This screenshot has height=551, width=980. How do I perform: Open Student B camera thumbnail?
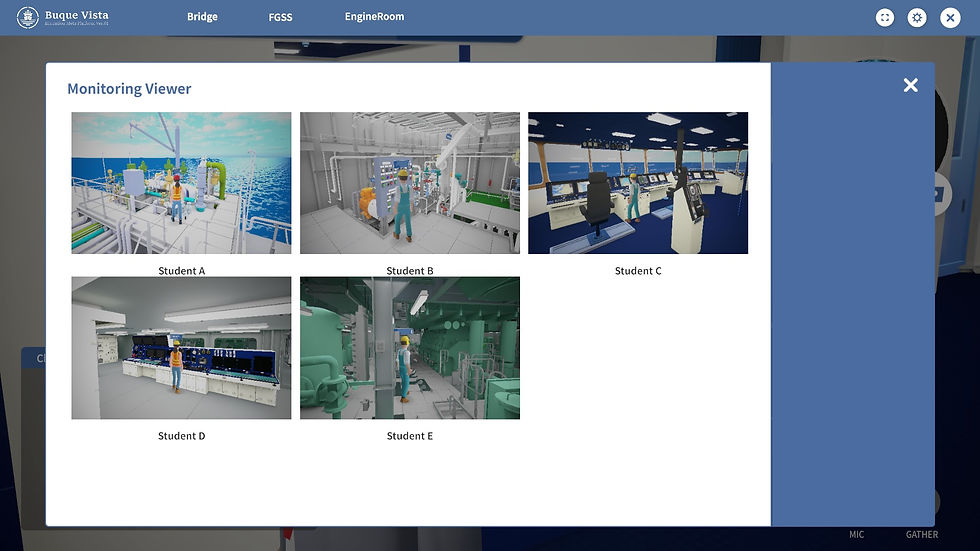point(409,183)
